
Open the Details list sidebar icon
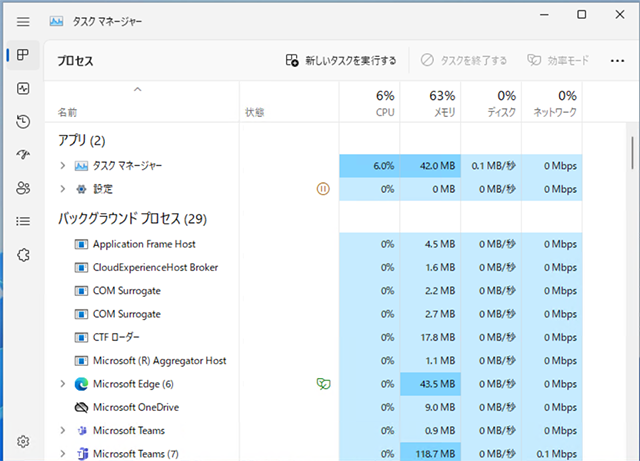click(x=23, y=221)
